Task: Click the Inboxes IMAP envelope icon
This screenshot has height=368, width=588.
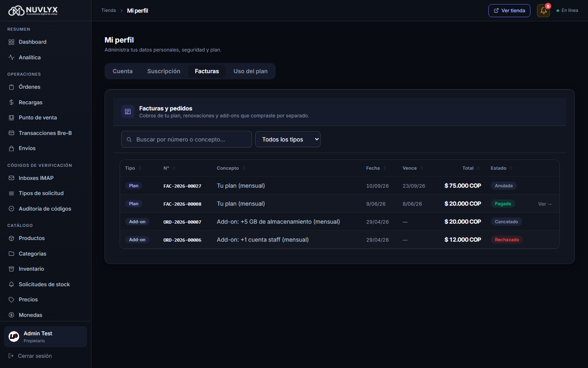Action: point(11,178)
